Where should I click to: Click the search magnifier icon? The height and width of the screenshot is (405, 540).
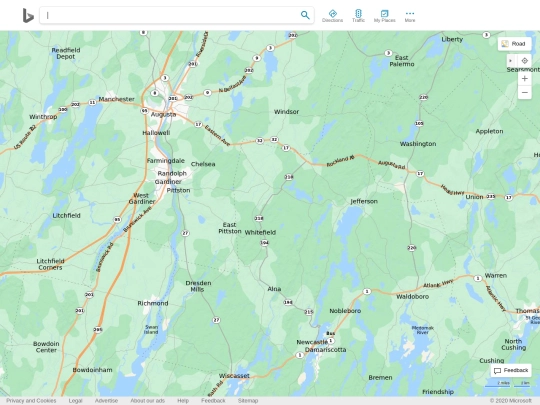click(305, 15)
